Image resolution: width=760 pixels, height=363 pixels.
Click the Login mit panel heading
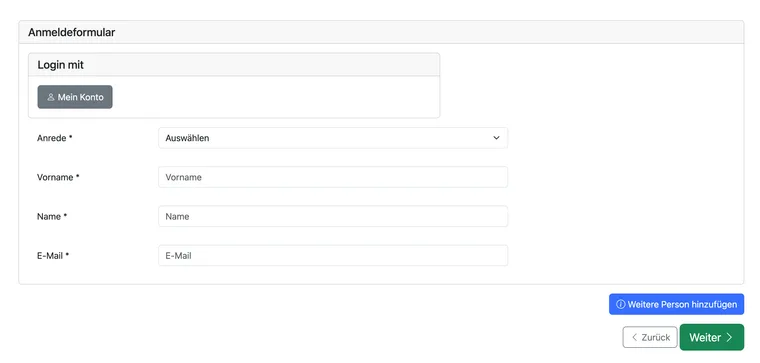click(61, 64)
